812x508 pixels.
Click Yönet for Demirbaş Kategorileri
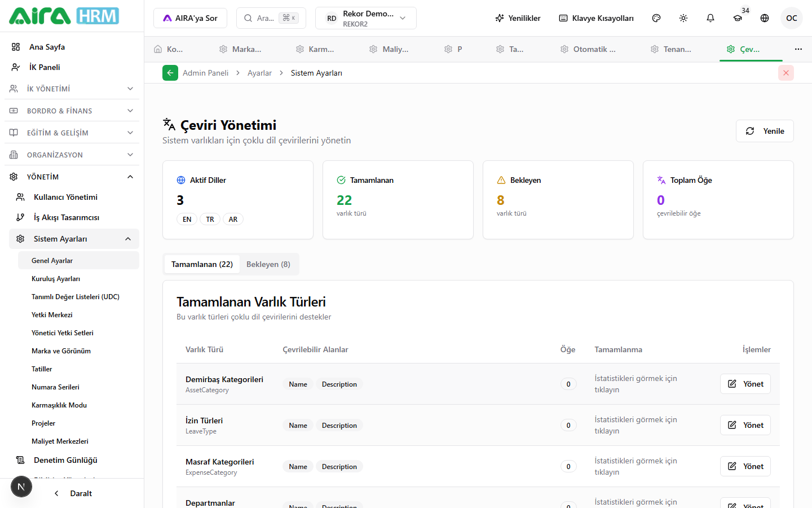[x=745, y=384]
